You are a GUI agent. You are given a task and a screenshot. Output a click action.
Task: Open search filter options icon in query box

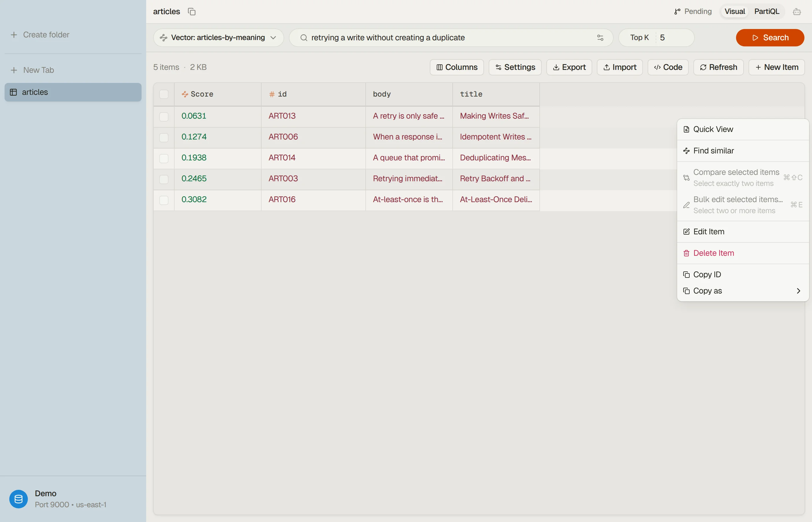[600, 38]
